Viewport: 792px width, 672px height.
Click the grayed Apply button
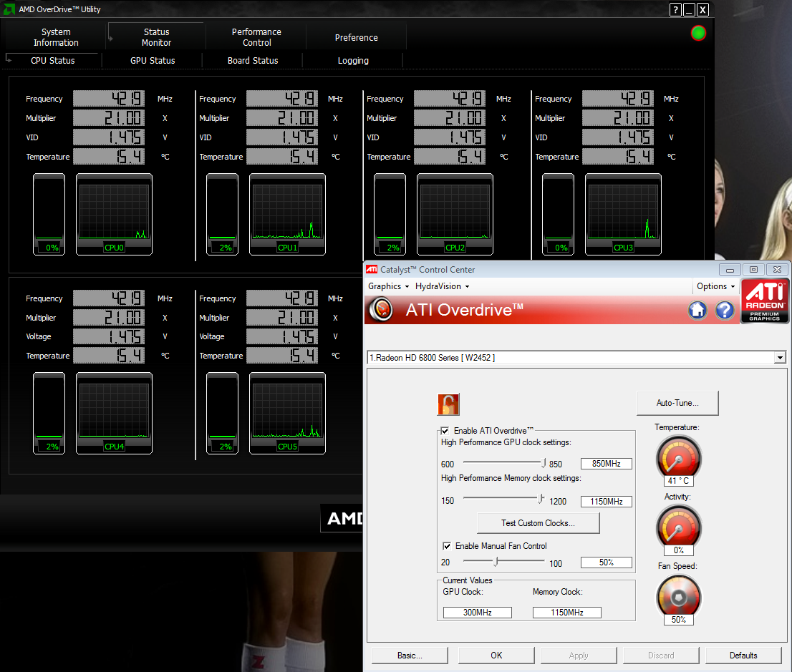579,656
